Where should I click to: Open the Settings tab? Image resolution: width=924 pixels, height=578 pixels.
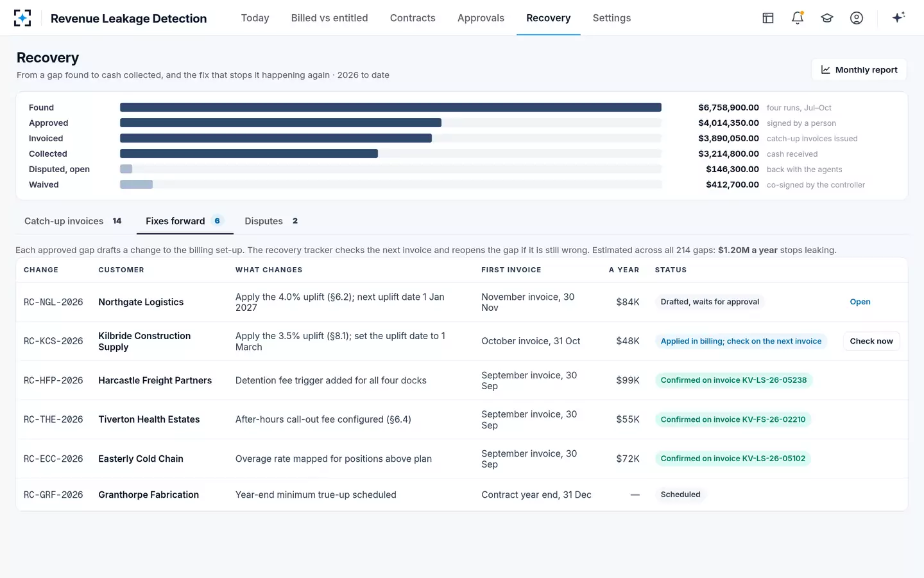coord(612,18)
